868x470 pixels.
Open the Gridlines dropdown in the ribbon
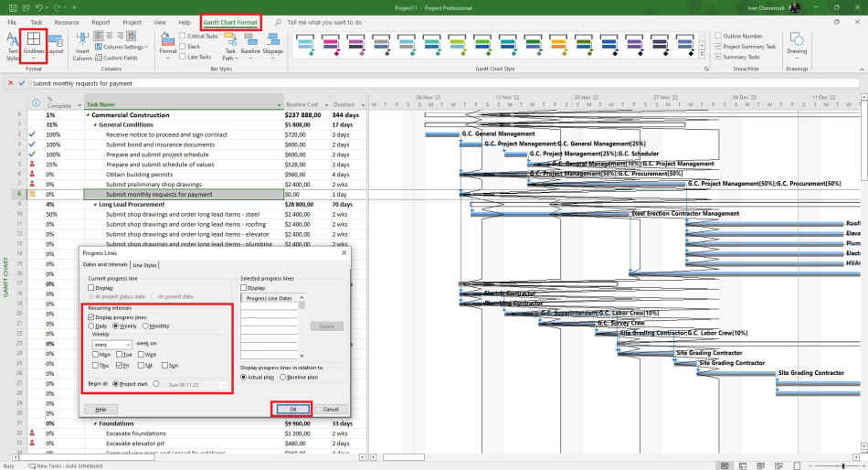point(33,46)
